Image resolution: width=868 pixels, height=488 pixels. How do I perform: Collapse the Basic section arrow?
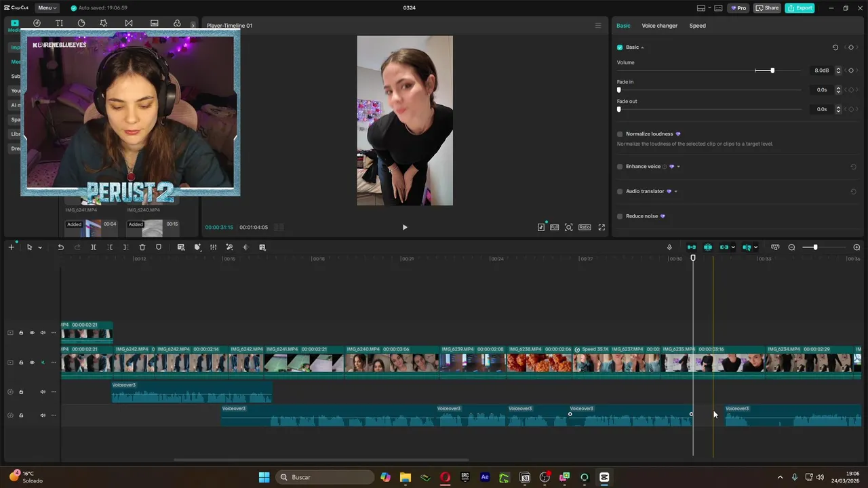pyautogui.click(x=642, y=47)
